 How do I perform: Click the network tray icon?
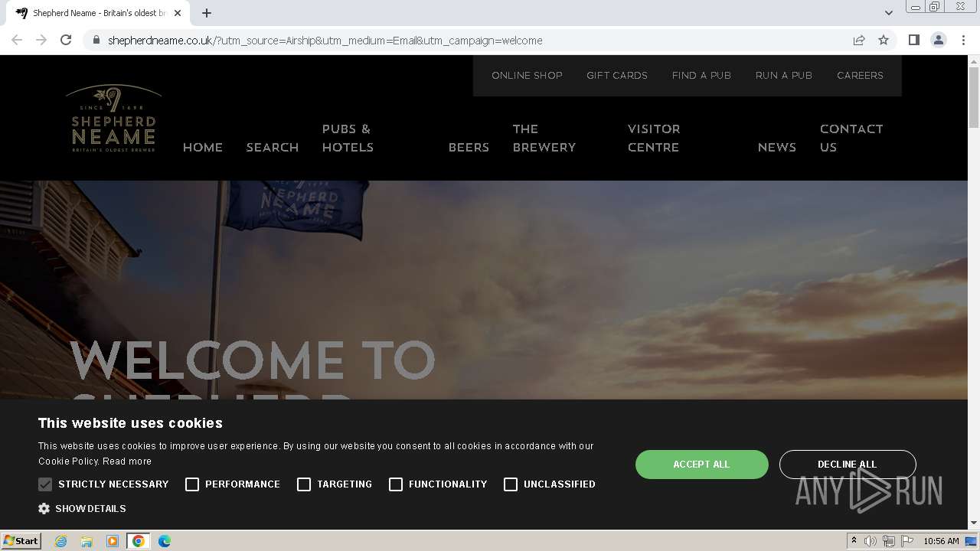click(x=889, y=541)
